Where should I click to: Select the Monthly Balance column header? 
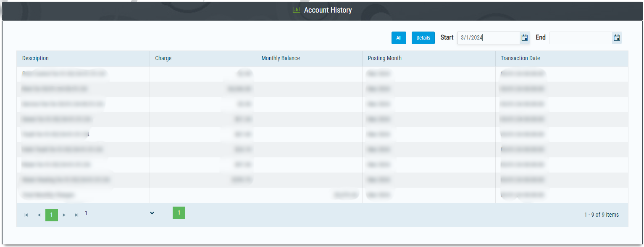(280, 58)
